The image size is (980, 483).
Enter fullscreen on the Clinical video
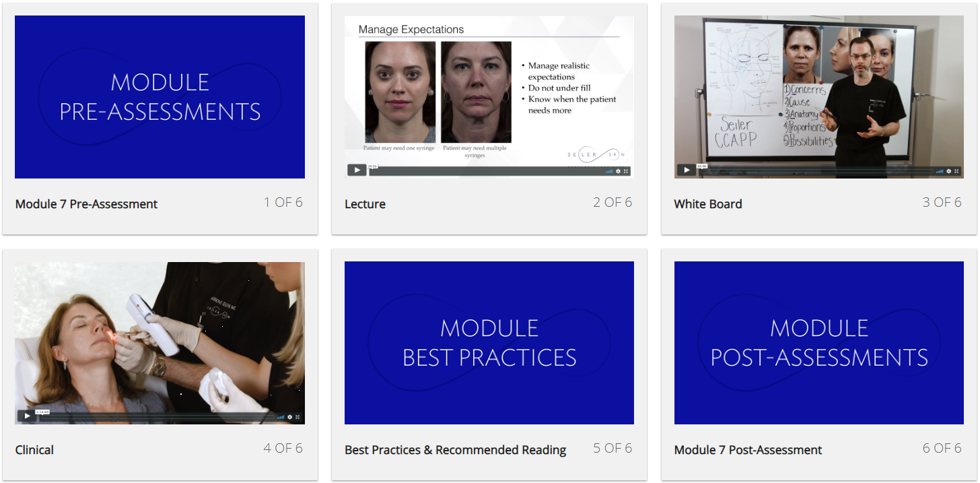click(298, 417)
